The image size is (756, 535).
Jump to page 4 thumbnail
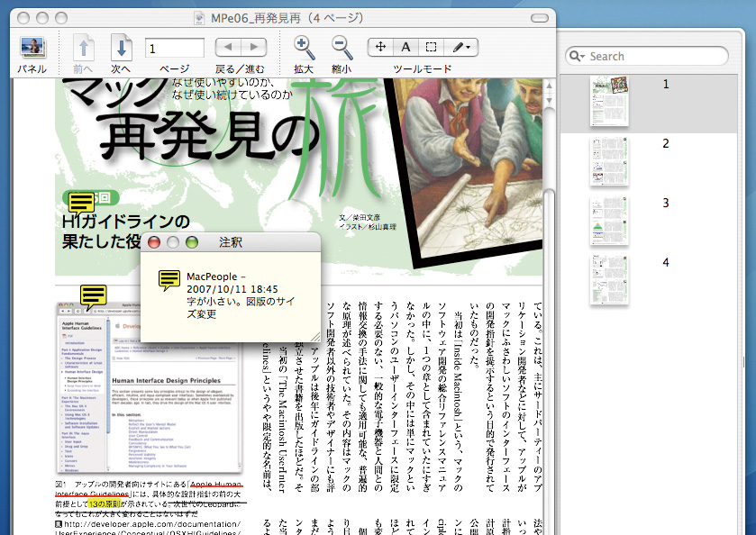(608, 279)
